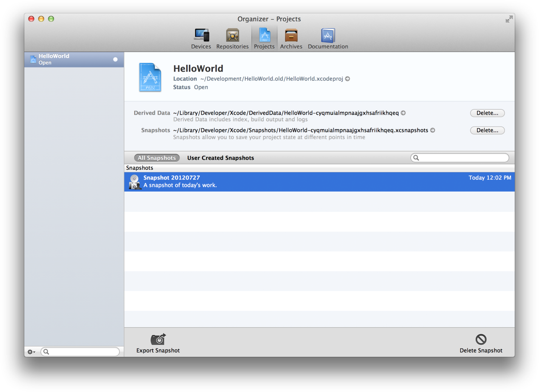Open the gear action menu
Image resolution: width=539 pixels, height=392 pixels.
pos(31,352)
